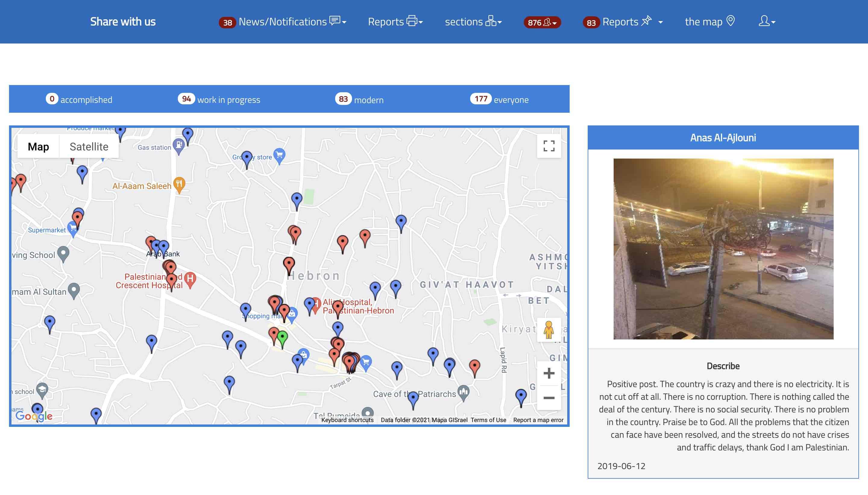Image resolution: width=868 pixels, height=495 pixels.
Task: Click Share with us link
Action: pos(123,22)
